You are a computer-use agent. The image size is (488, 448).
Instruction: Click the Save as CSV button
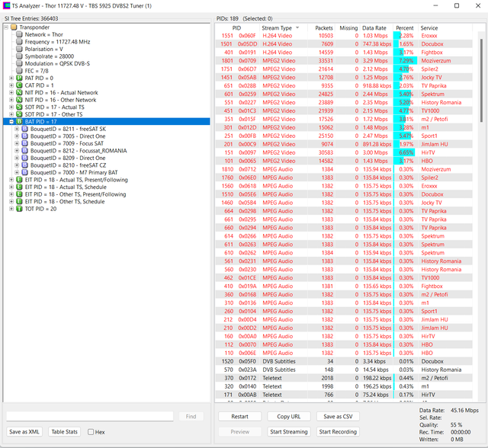[338, 417]
